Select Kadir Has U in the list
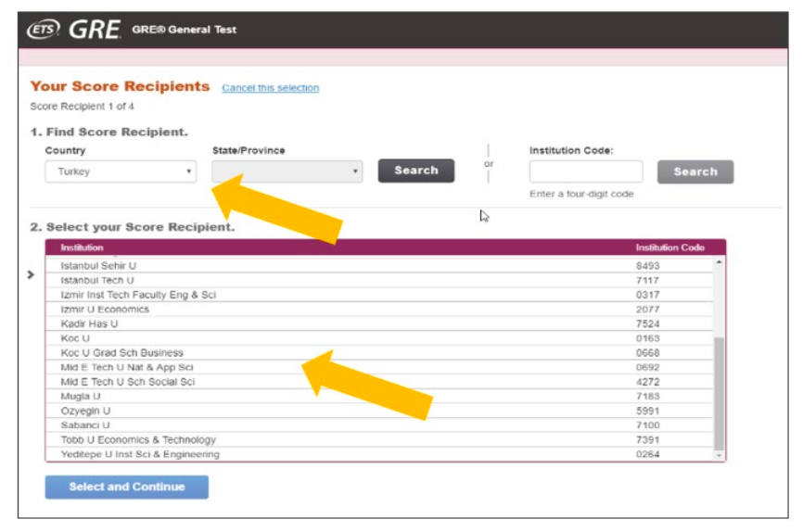 (89, 324)
